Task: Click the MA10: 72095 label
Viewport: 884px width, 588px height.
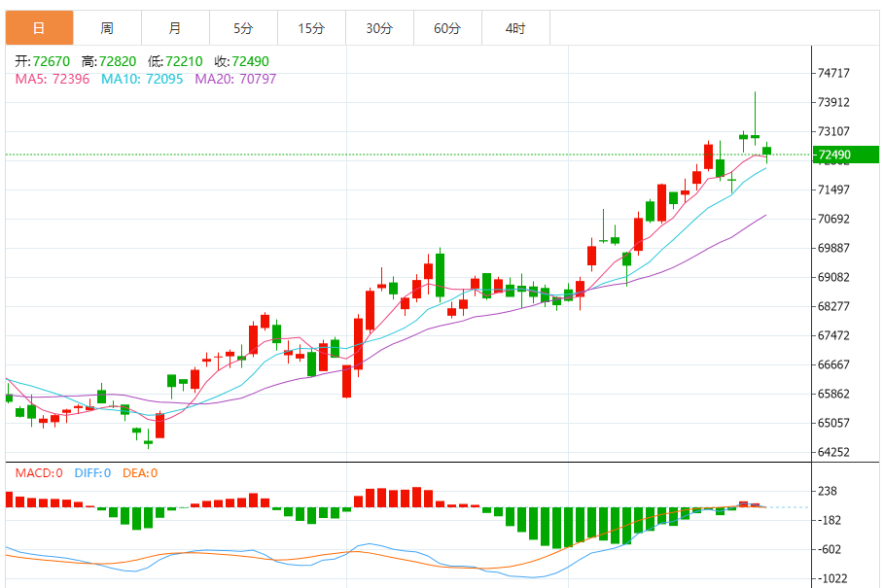Action: point(142,79)
